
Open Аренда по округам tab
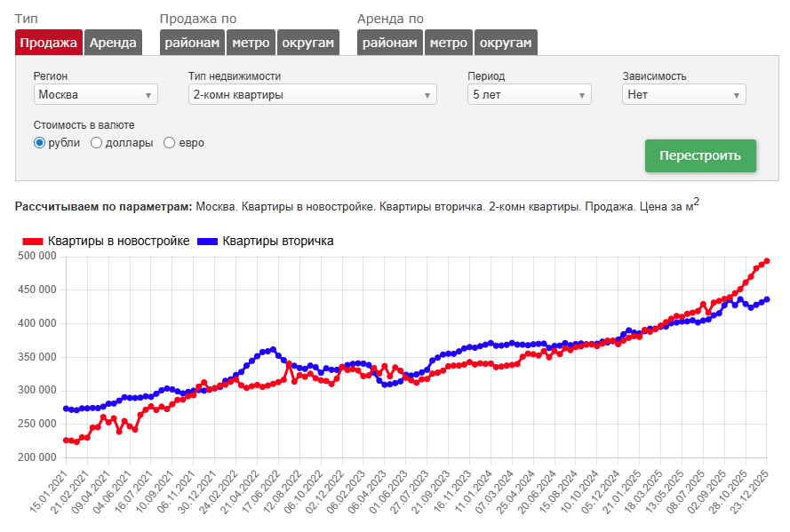pyautogui.click(x=506, y=43)
